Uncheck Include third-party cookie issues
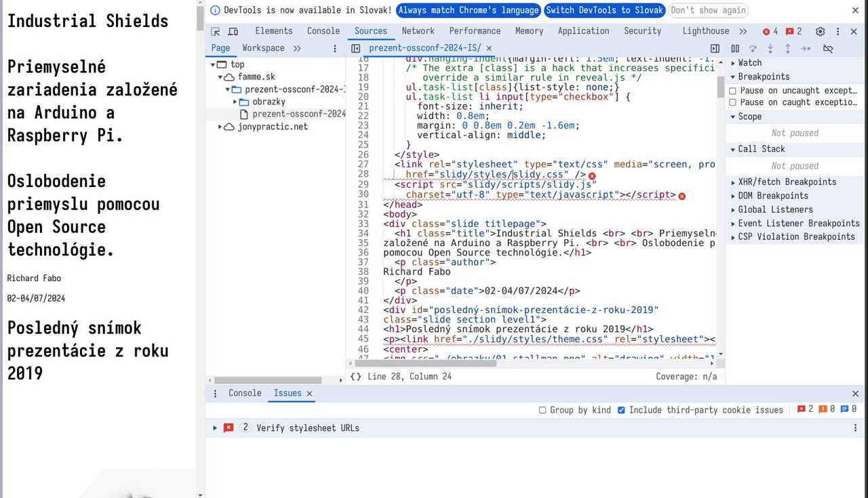868x498 pixels. pos(621,410)
